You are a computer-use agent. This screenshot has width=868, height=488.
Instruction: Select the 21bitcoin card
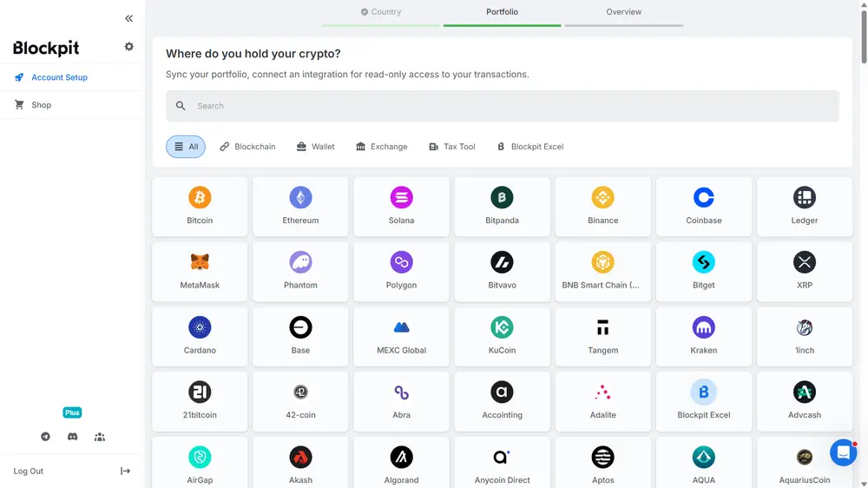point(200,401)
